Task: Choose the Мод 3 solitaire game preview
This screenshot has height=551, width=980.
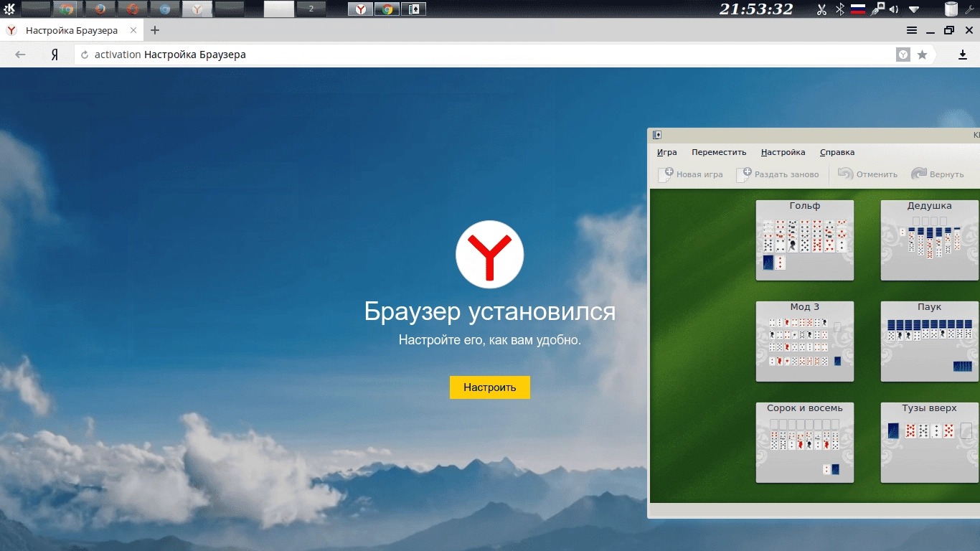Action: pos(805,341)
